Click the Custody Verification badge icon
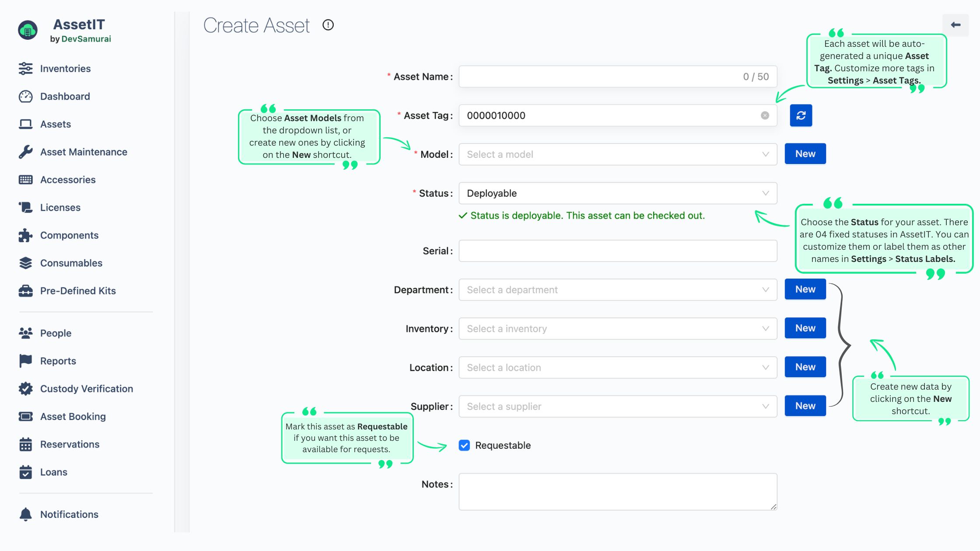 [x=26, y=389]
